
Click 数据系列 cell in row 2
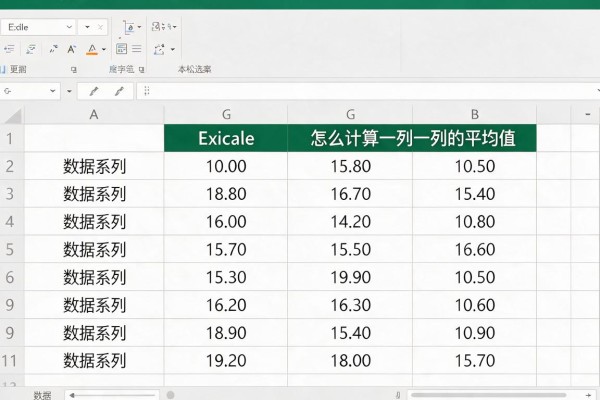click(x=94, y=166)
